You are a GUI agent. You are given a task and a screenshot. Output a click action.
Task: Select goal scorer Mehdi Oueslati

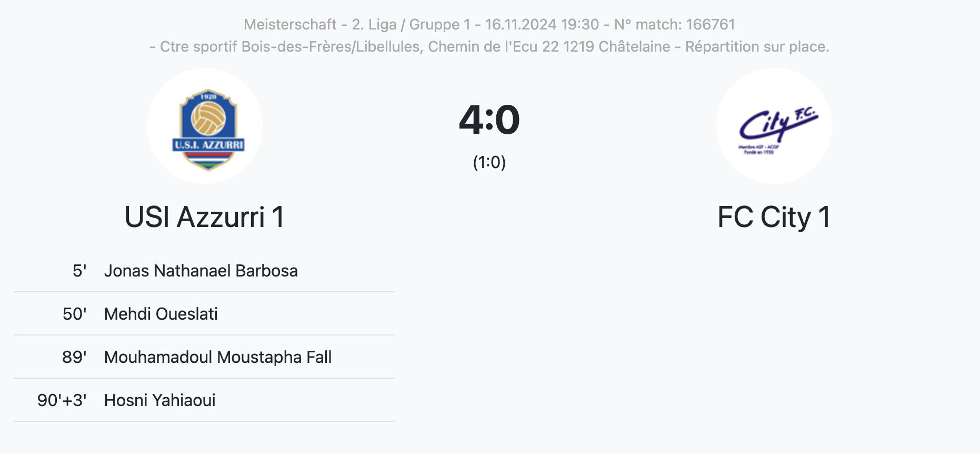point(161,314)
